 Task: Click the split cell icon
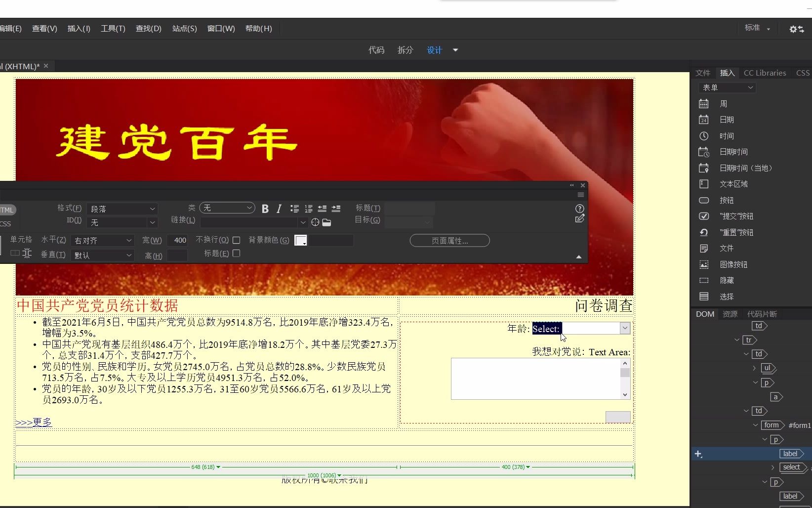point(27,253)
